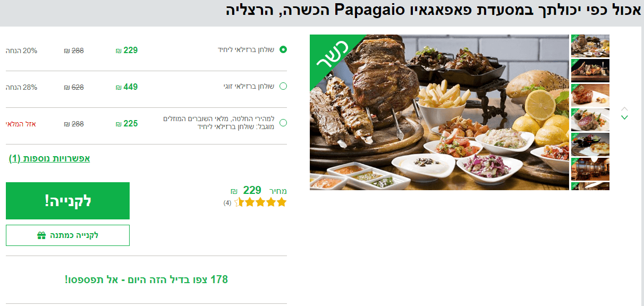This screenshot has height=306, width=644.
Task: Open the sixth thumbnail of restaurant interior
Action: [x=590, y=169]
